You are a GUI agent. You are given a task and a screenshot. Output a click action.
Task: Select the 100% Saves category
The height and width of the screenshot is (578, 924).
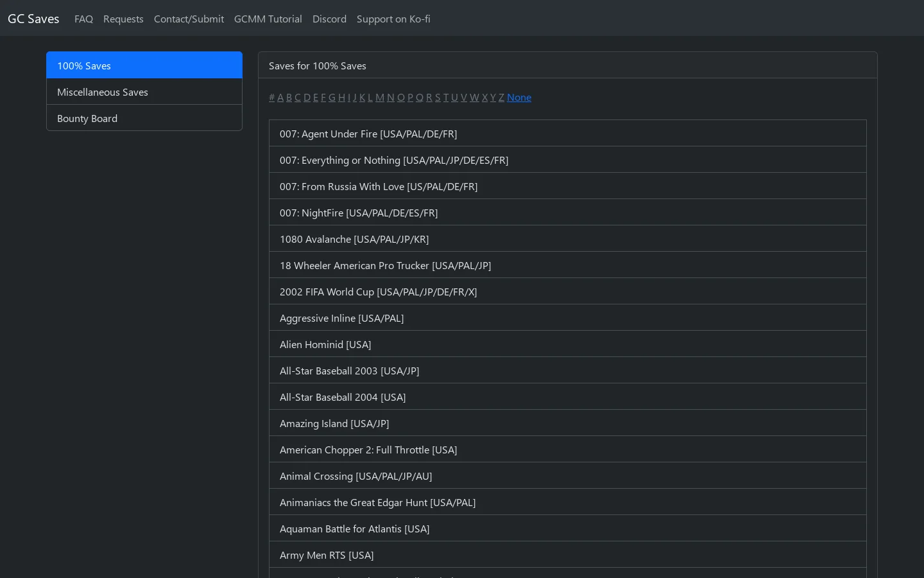click(x=144, y=66)
